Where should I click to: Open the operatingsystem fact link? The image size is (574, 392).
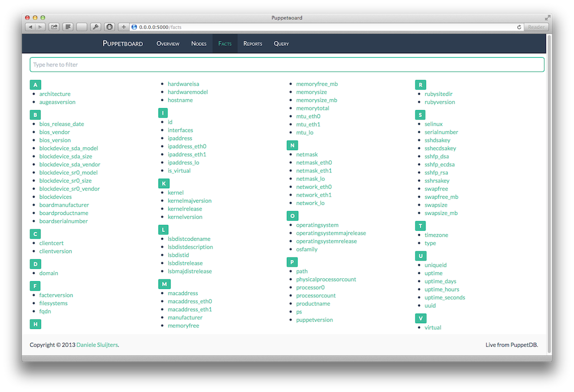click(x=317, y=225)
